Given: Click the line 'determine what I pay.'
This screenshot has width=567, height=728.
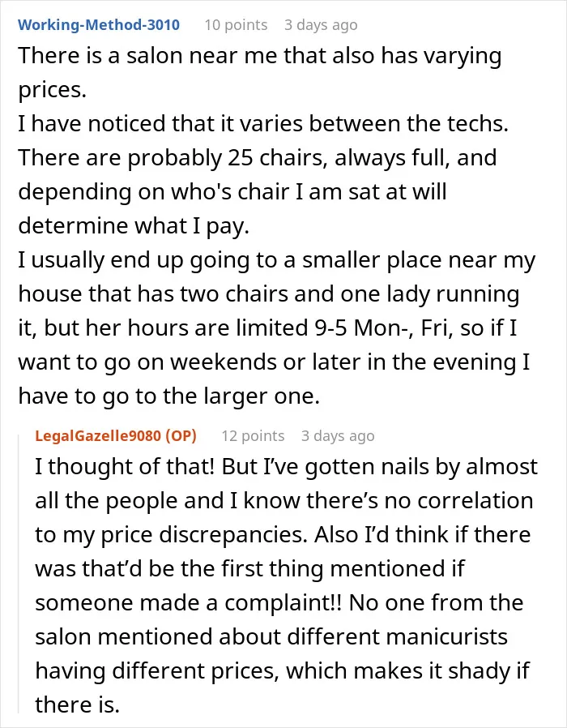Looking at the screenshot, I should tap(134, 226).
